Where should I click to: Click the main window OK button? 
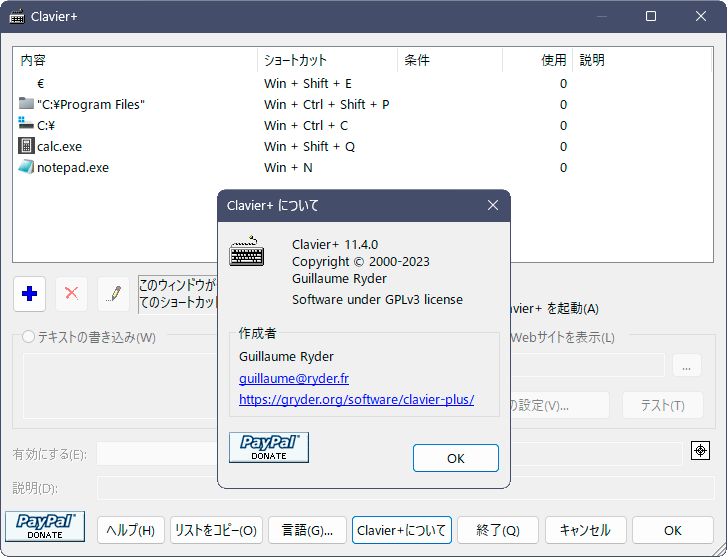673,530
